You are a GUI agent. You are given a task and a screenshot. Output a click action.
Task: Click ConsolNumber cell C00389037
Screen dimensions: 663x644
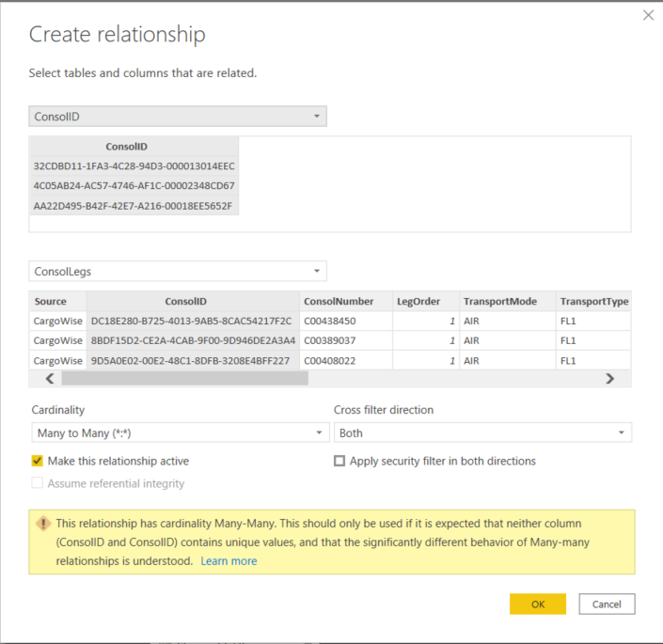(x=346, y=340)
